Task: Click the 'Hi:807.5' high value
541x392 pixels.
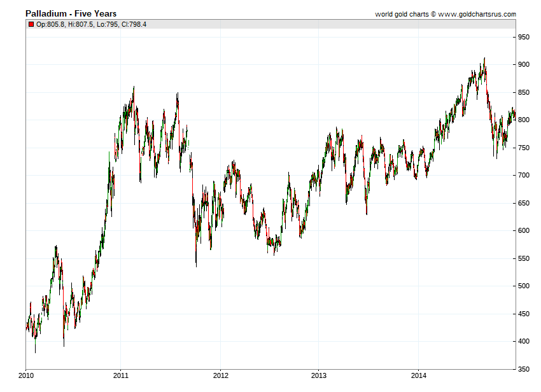Action: click(x=80, y=24)
